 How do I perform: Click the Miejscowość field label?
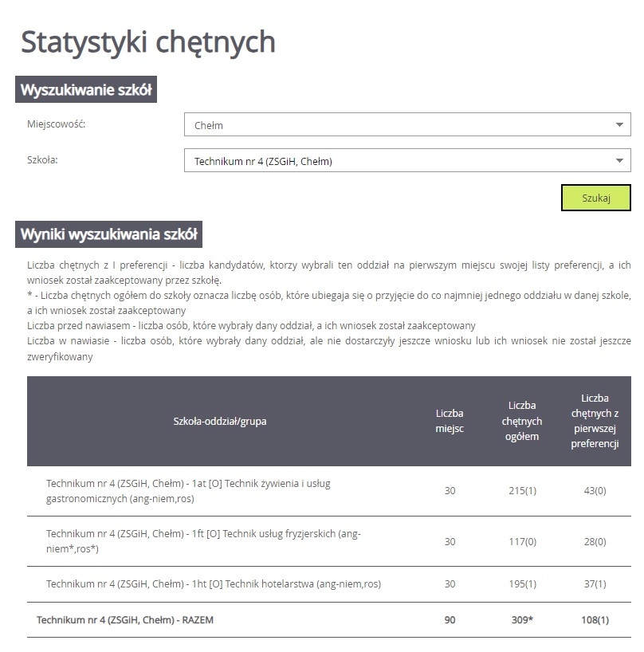coord(56,124)
